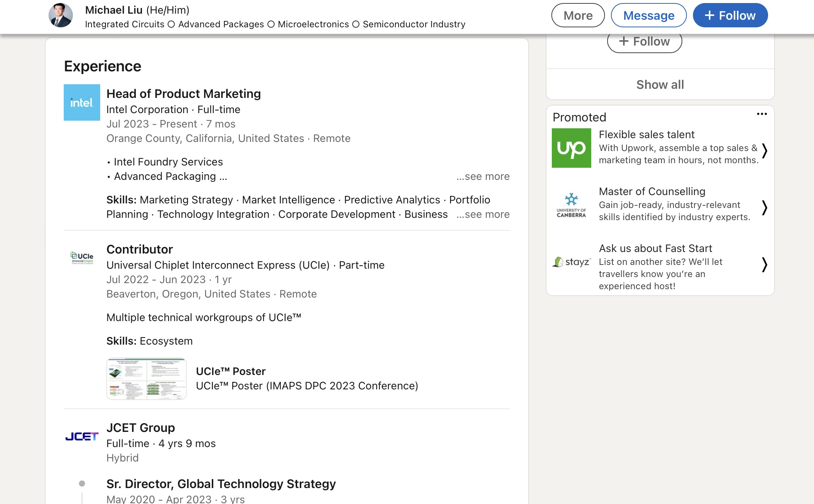
Task: Click the chevron on Fast Start ad
Action: pyautogui.click(x=765, y=265)
